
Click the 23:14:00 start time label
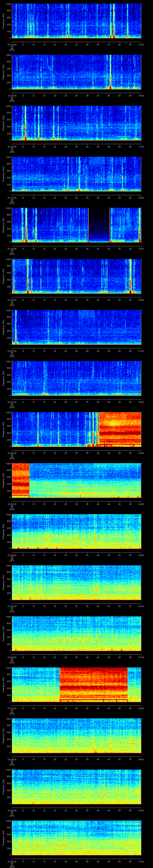(x=12, y=44)
